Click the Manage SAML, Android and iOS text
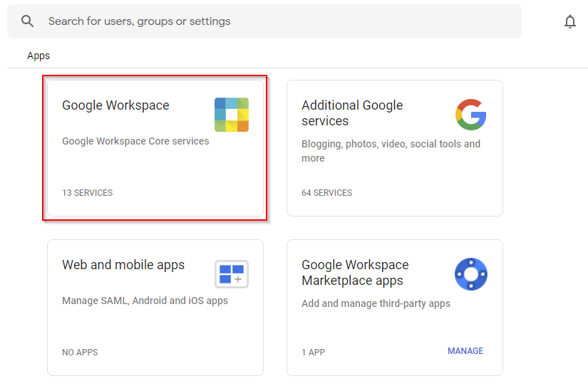Viewport: 588px width, 386px height. [145, 301]
